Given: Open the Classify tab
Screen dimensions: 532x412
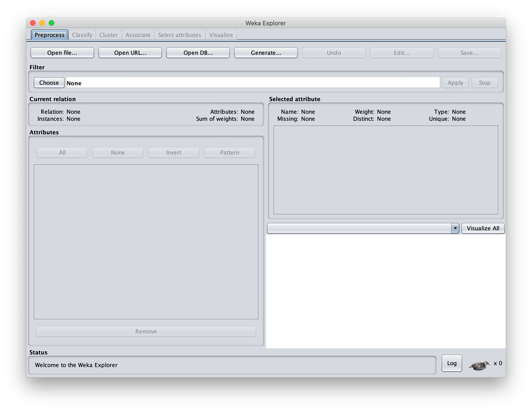Looking at the screenshot, I should coord(82,35).
